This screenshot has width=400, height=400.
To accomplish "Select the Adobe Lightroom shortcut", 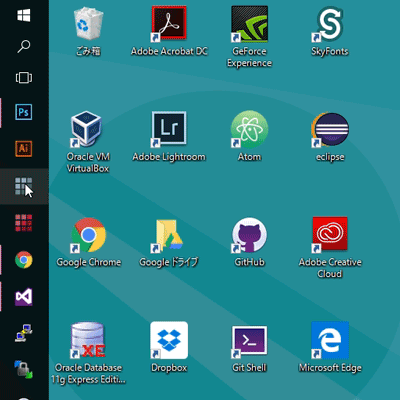I will pyautogui.click(x=169, y=137).
